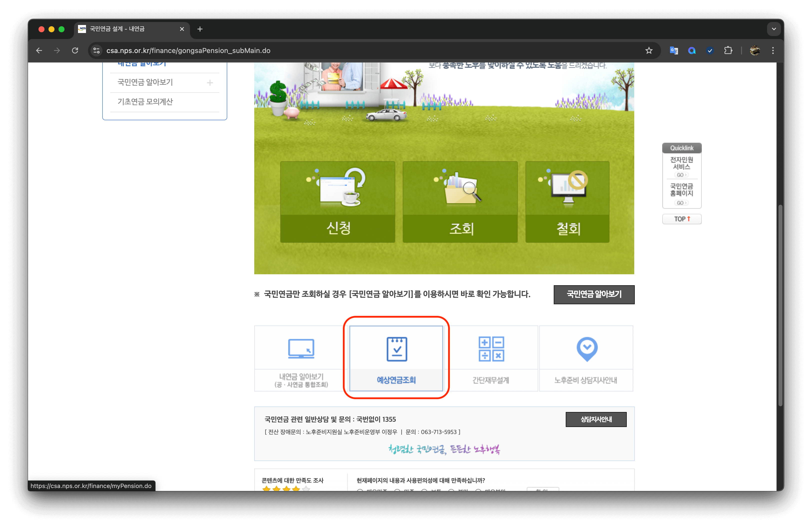The image size is (812, 528).
Task: Bookmark this page with the star
Action: tap(648, 50)
